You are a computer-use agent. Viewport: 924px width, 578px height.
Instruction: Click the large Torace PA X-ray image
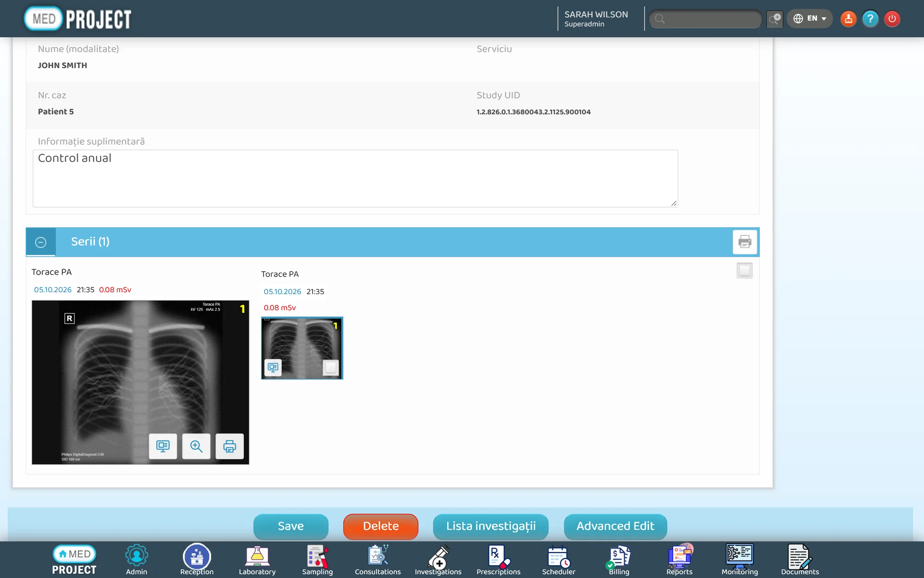pyautogui.click(x=140, y=382)
